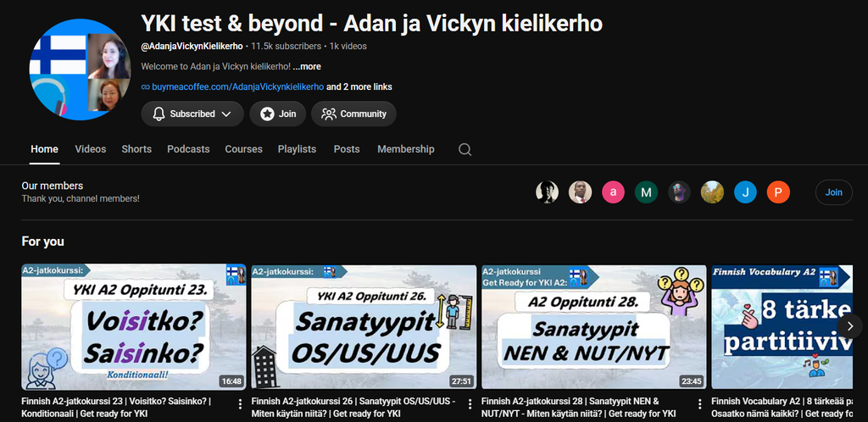The width and height of the screenshot is (868, 422).
Task: Switch to the Shorts tab
Action: (136, 149)
